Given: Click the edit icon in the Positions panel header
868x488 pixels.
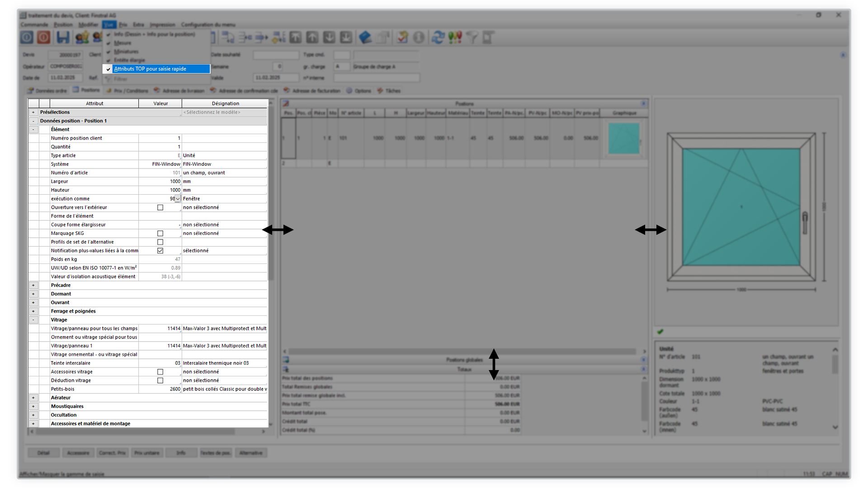Looking at the screenshot, I should coord(286,103).
